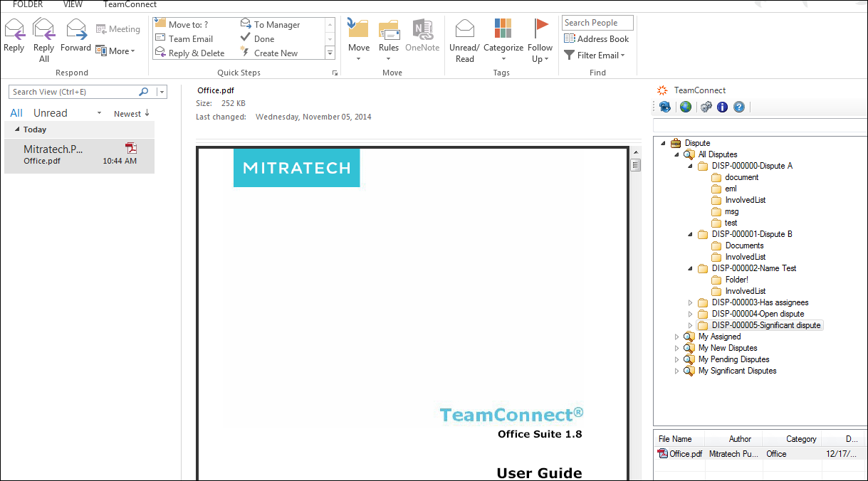
Task: Click the Create New quick step
Action: click(269, 53)
